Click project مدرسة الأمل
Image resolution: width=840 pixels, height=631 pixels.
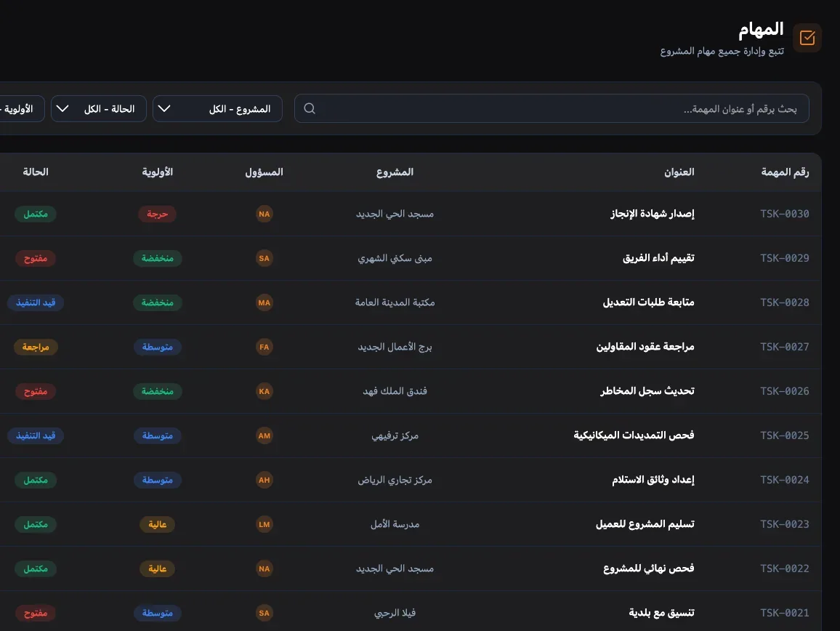(x=395, y=524)
